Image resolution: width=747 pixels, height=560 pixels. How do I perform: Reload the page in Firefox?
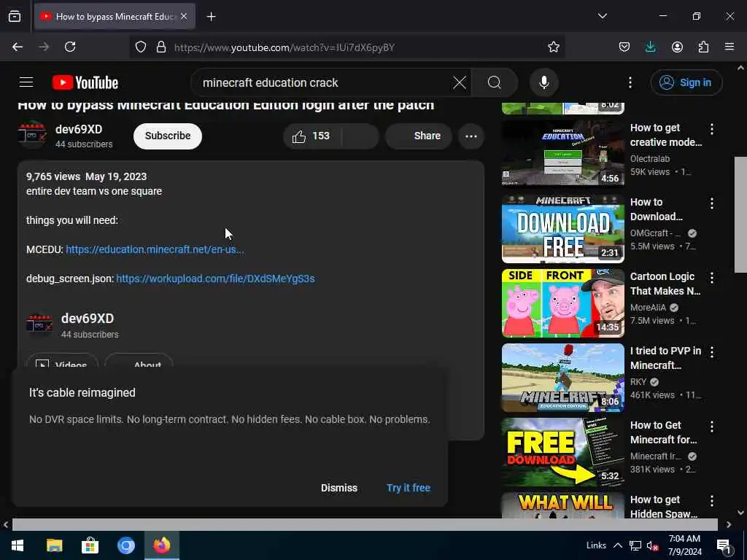[x=70, y=47]
